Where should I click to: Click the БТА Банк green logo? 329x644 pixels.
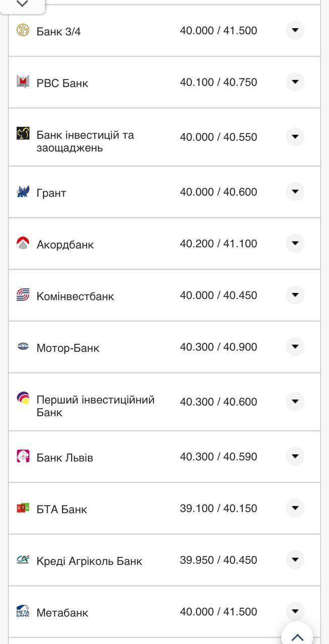[x=22, y=508]
